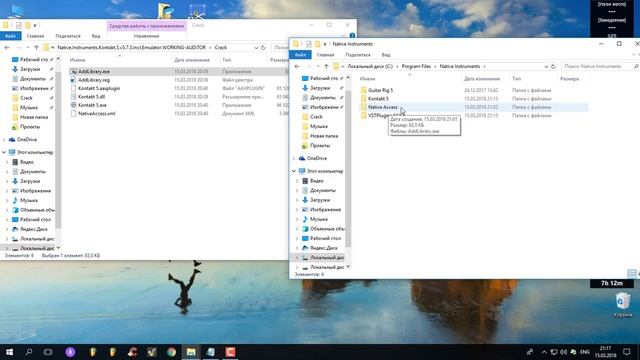Select NativeAccess.xml file
The width and height of the screenshot is (640, 360).
pos(96,113)
